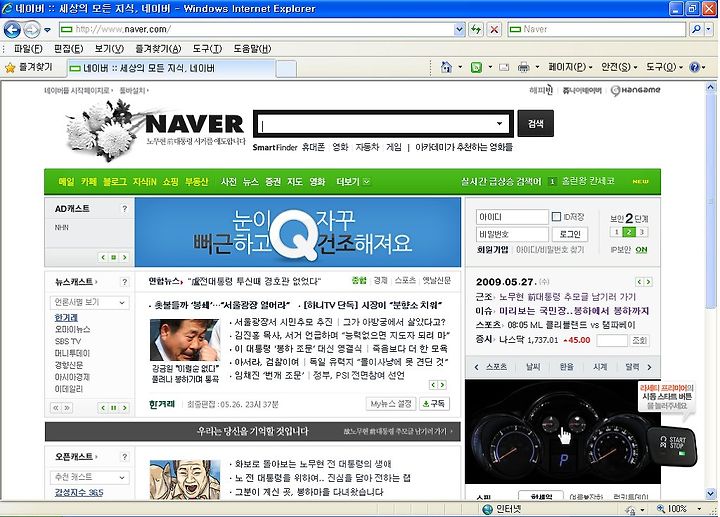
Task: Click the Print icon in the command bar
Action: (523, 67)
